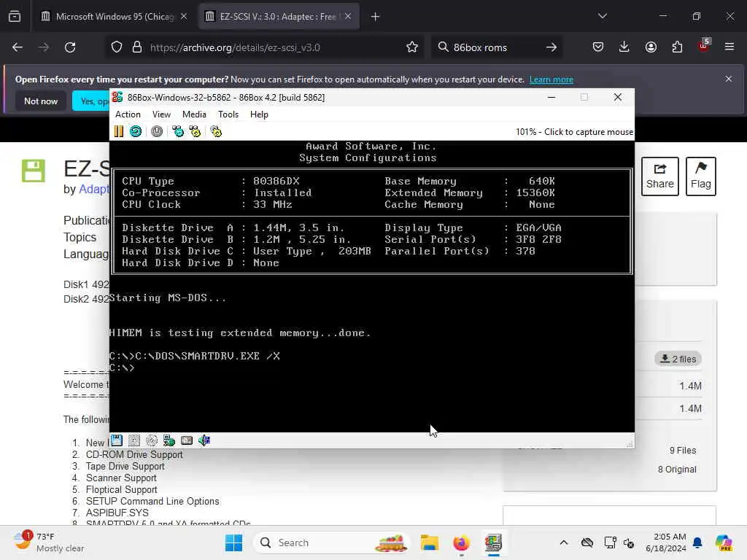Click the Not now button

coord(41,101)
